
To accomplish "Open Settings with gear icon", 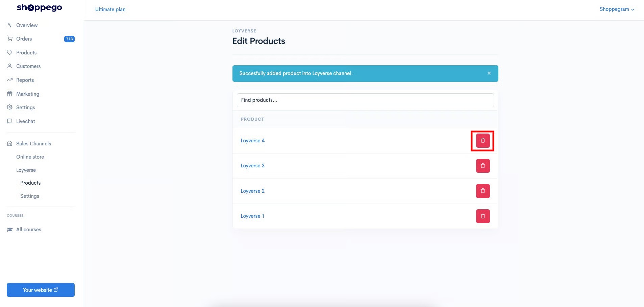I will [26, 108].
